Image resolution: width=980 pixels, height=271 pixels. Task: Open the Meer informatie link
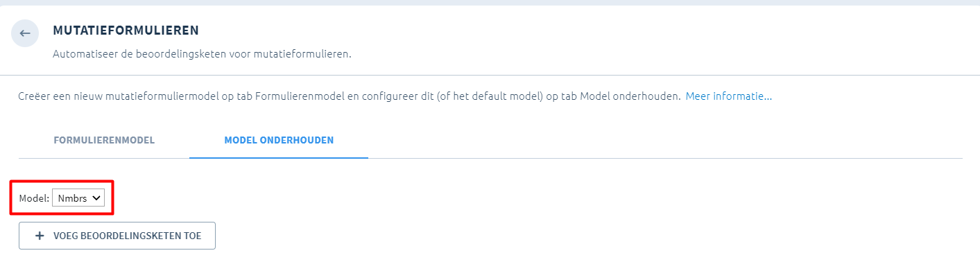coord(729,96)
